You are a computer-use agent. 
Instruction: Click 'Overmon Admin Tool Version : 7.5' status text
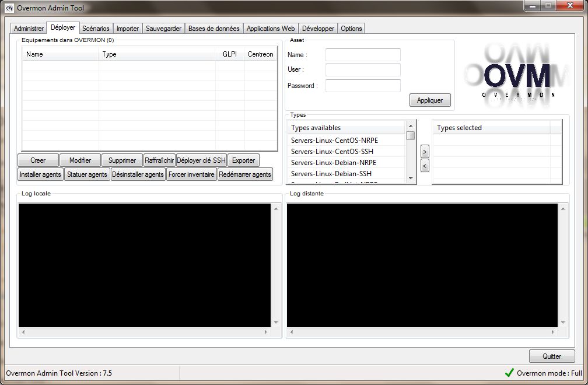(59, 373)
